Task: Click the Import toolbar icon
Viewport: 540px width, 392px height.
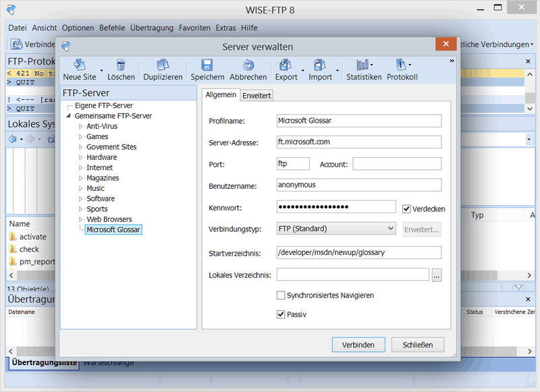Action: [x=320, y=65]
